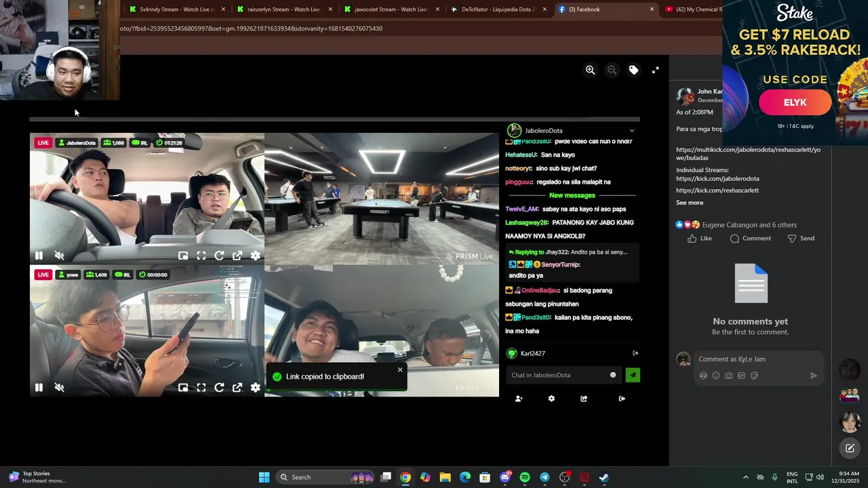Open Steam from the taskbar
868x488 pixels.
click(604, 477)
